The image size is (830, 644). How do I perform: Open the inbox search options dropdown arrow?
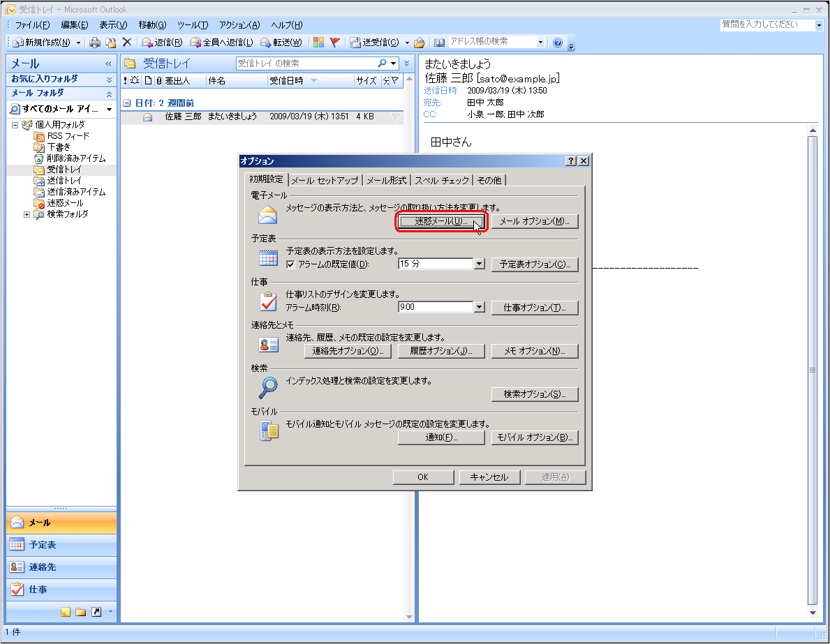[x=393, y=63]
